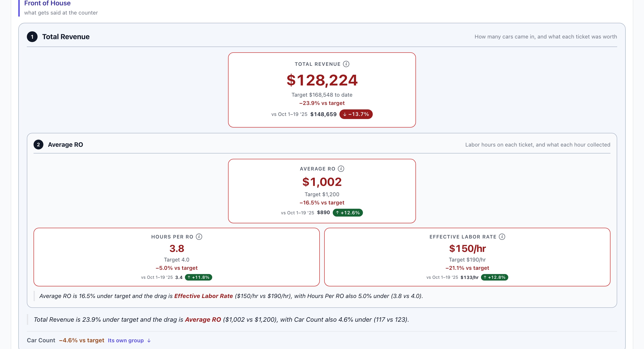Select the +12.6% Average RO badge
This screenshot has height=349, width=644.
pyautogui.click(x=348, y=213)
